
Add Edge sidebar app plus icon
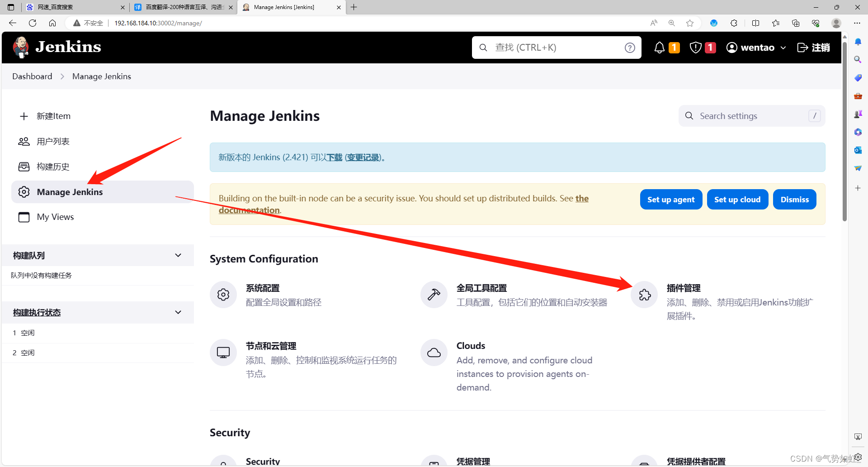tap(858, 188)
